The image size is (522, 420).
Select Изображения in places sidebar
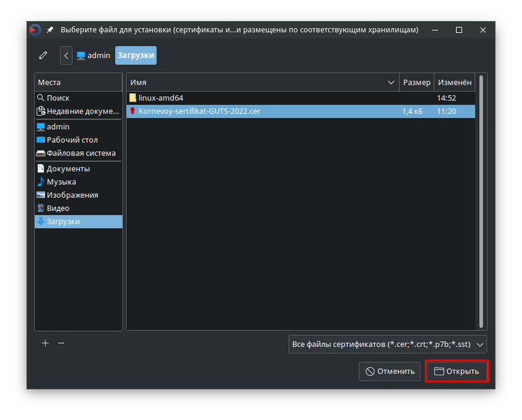click(x=72, y=196)
